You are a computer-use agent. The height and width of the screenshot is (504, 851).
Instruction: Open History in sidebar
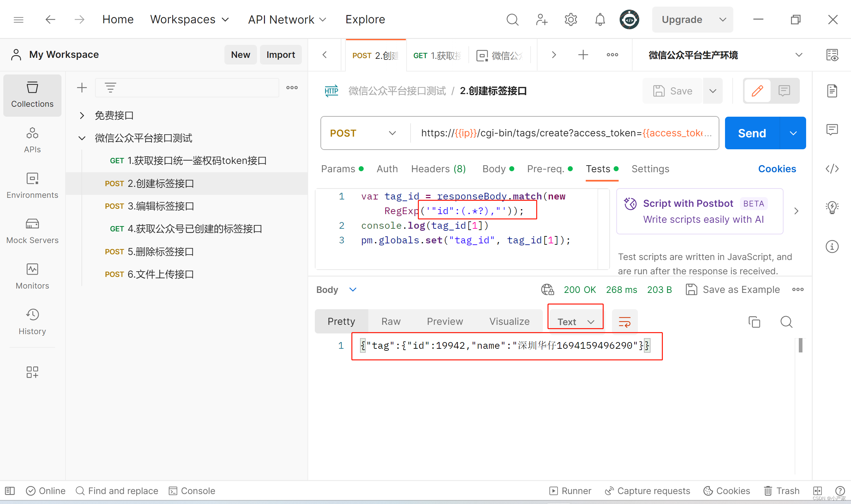32,322
